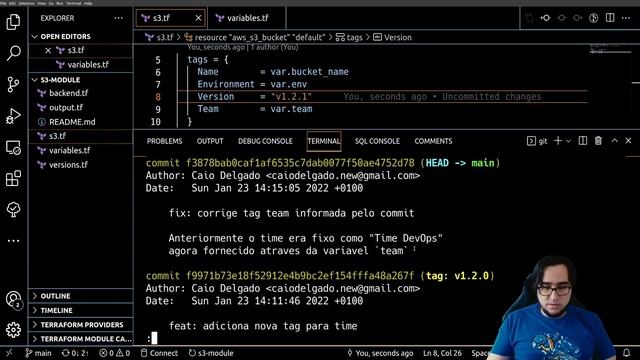Click the Connect status bar item

coord(159,353)
